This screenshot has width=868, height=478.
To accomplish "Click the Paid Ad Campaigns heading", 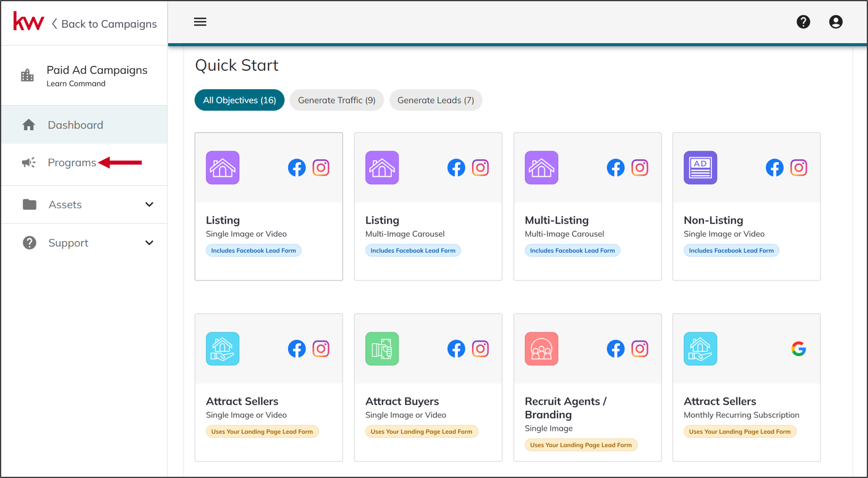I will coord(97,70).
